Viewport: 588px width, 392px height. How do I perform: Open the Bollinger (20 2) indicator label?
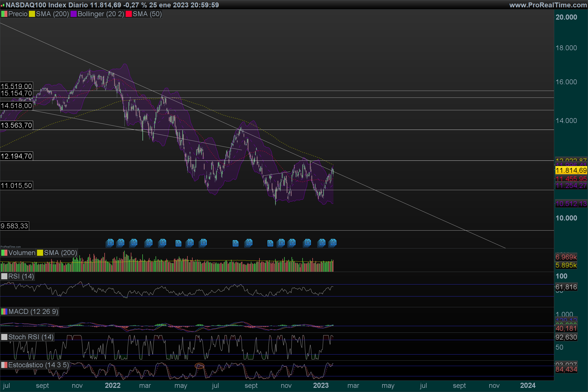tap(100, 14)
